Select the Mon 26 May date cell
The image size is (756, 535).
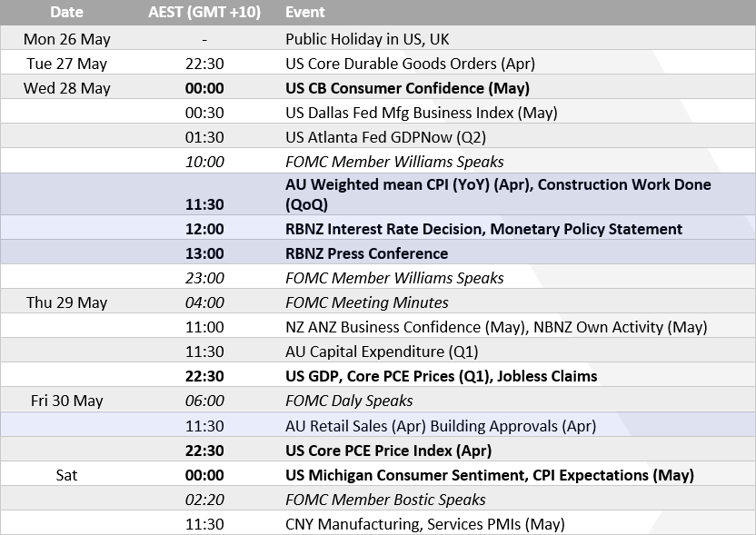[65, 39]
